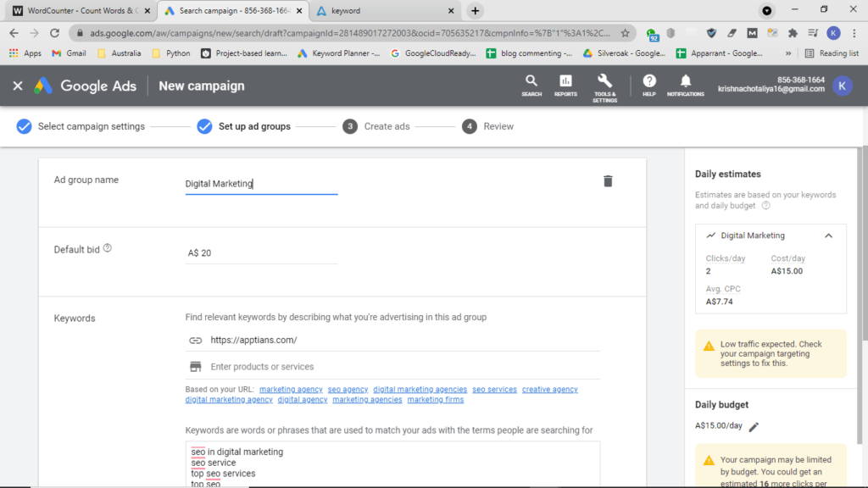Edit the Default bid field
Screen dimensions: 868x488
(261, 252)
